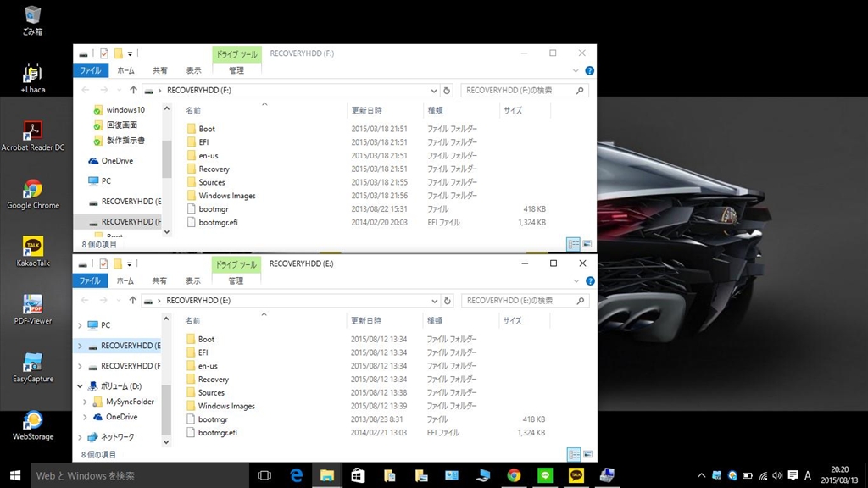Open address bar history dropdown in E: window
This screenshot has width=868, height=488.
(434, 301)
